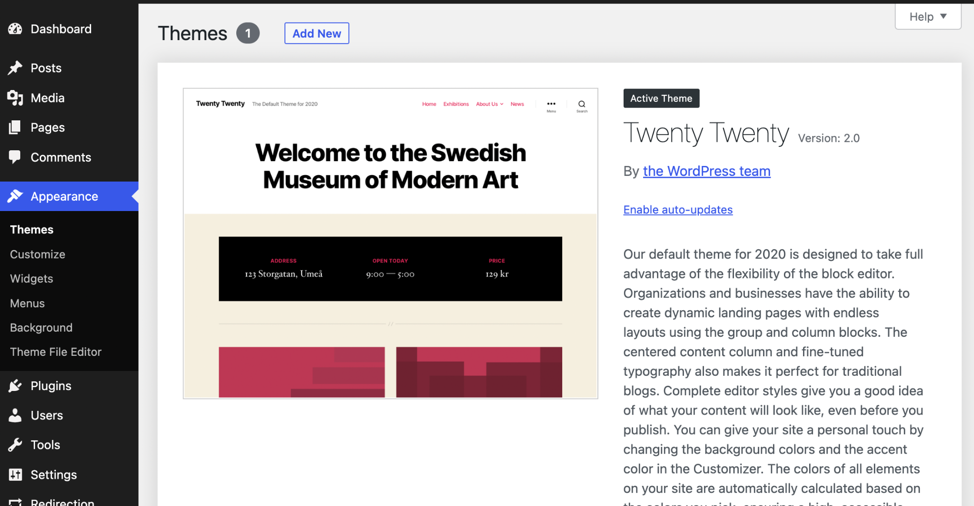Click the WordPress team author link
Screen dimensions: 974x506
tap(707, 171)
